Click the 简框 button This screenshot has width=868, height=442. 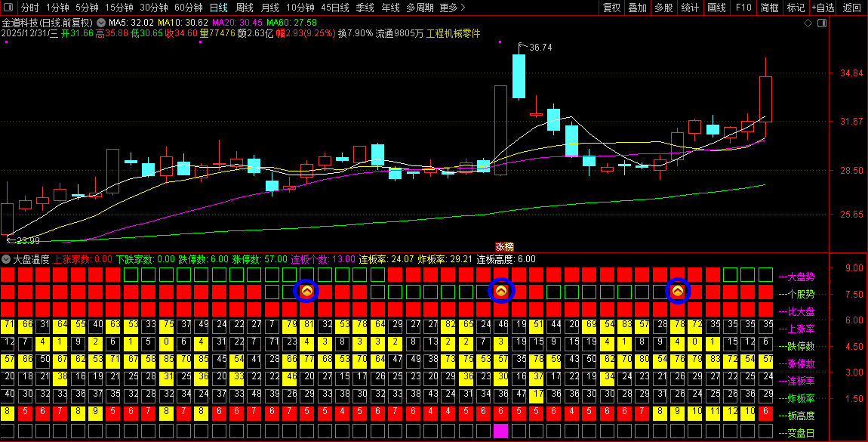[x=769, y=8]
